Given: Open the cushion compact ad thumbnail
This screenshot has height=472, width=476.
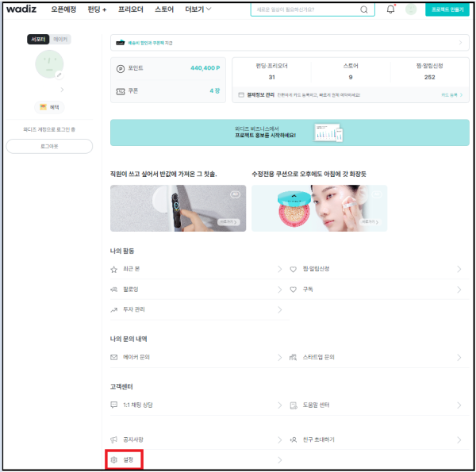Looking at the screenshot, I should 320,208.
